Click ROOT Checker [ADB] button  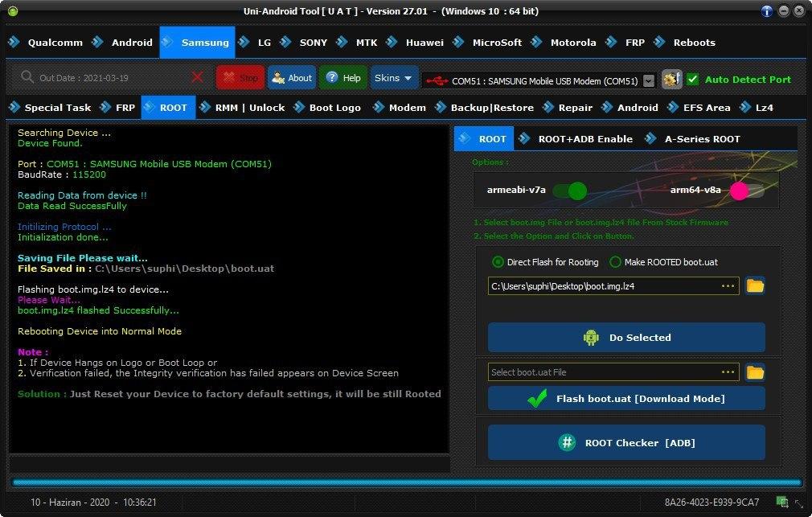(x=626, y=442)
